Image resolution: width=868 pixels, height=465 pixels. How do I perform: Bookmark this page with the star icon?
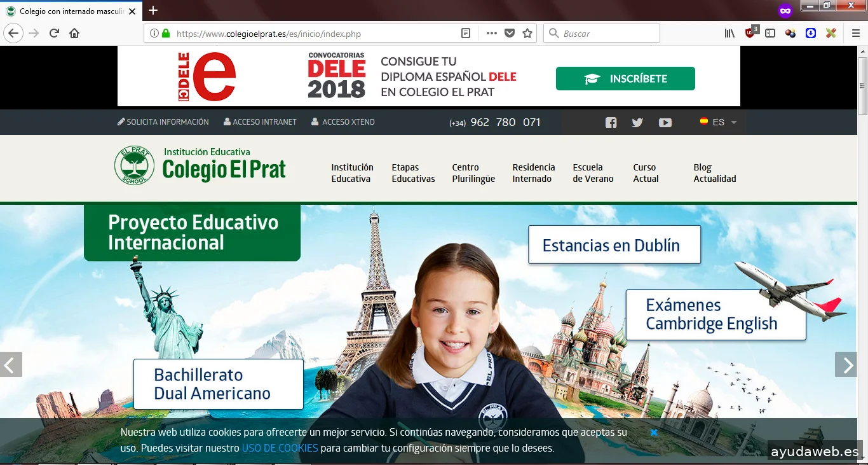coord(527,34)
